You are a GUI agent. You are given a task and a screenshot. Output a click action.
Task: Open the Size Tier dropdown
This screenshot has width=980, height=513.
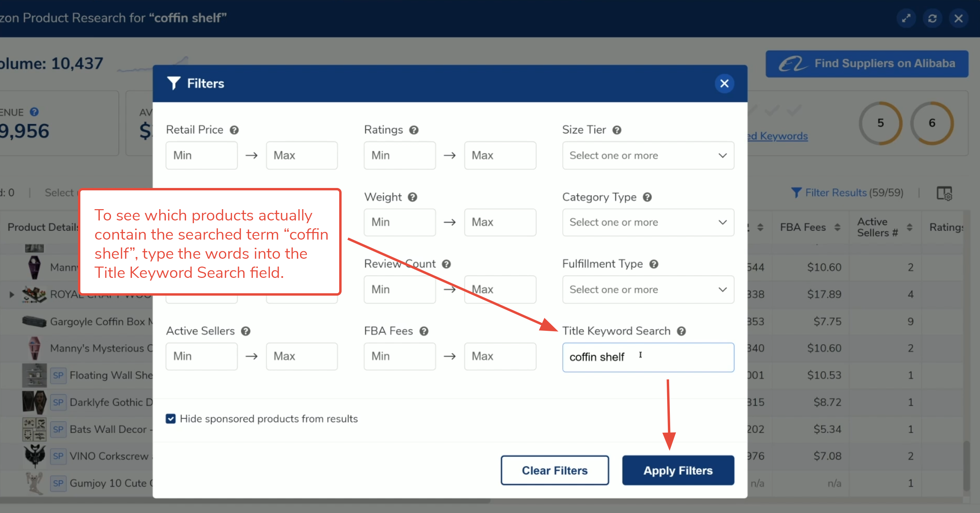click(x=648, y=156)
